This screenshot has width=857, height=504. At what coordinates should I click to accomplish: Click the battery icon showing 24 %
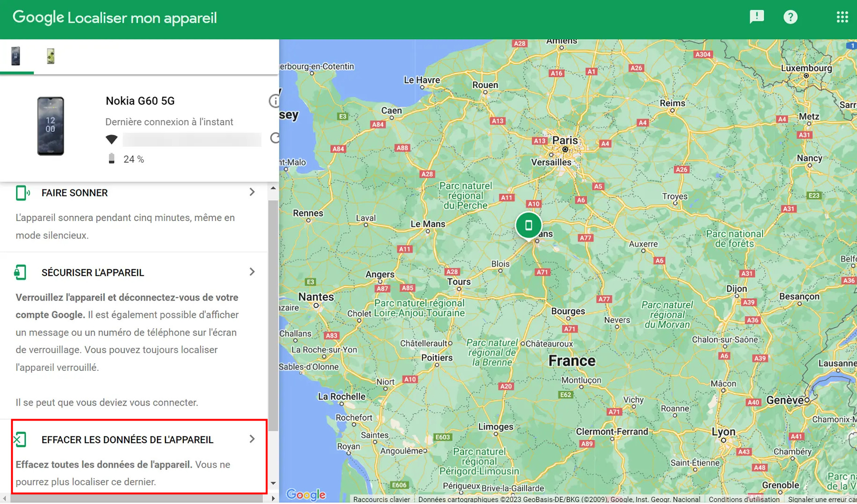point(112,158)
